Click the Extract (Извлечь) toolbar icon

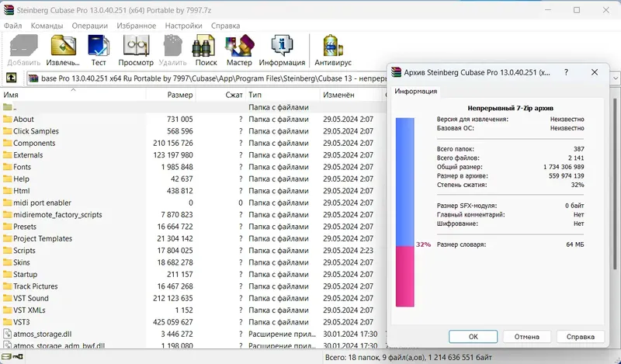63,50
